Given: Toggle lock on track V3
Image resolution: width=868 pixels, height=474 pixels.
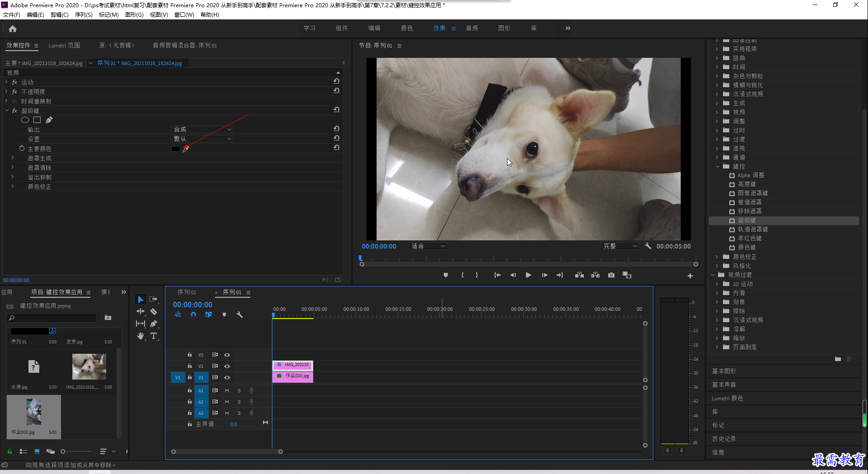Looking at the screenshot, I should [x=190, y=355].
